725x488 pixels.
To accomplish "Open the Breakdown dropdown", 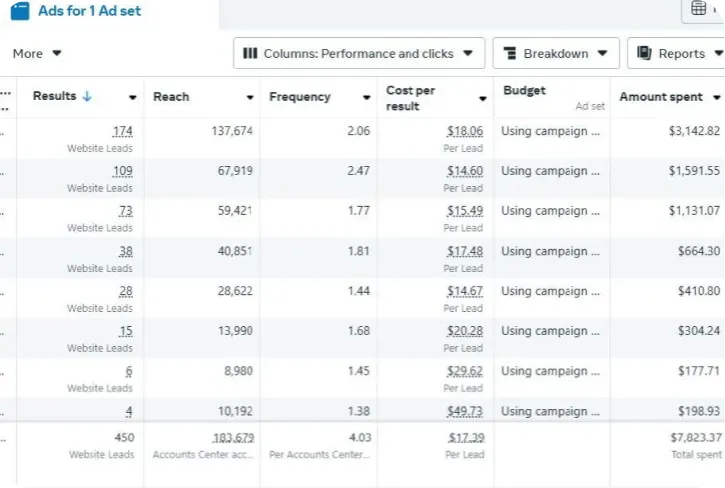I will coord(556,54).
